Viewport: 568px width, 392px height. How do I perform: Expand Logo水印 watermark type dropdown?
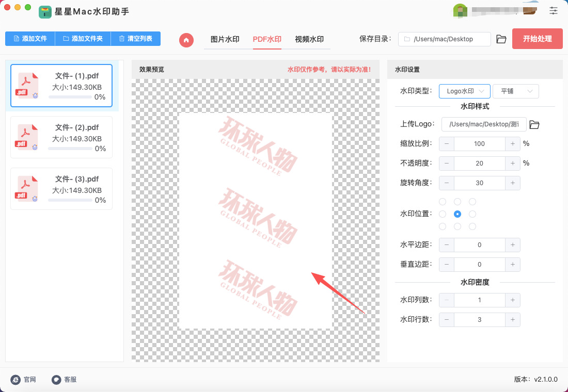tap(464, 91)
